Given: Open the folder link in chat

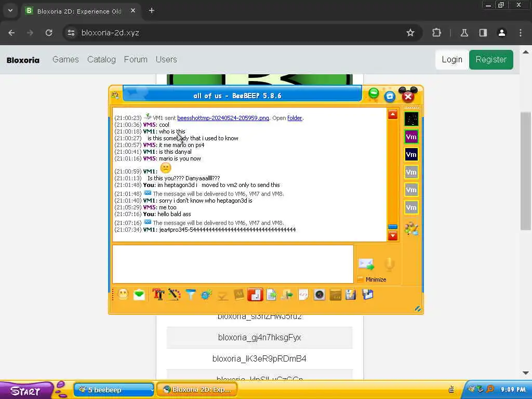Looking at the screenshot, I should pos(295,118).
